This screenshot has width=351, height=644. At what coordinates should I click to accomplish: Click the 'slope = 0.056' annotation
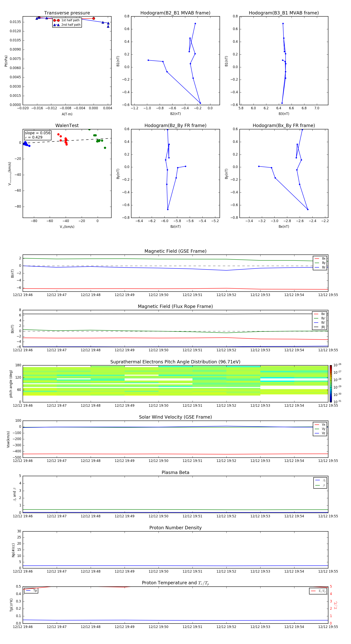tap(38, 133)
